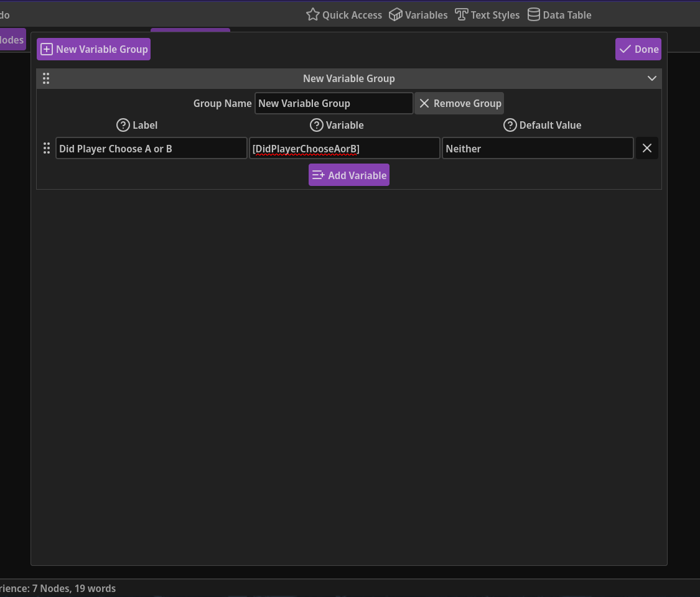This screenshot has width=700, height=597.
Task: Click the [DidPlayerChooseAorB] variable field
Action: (344, 148)
